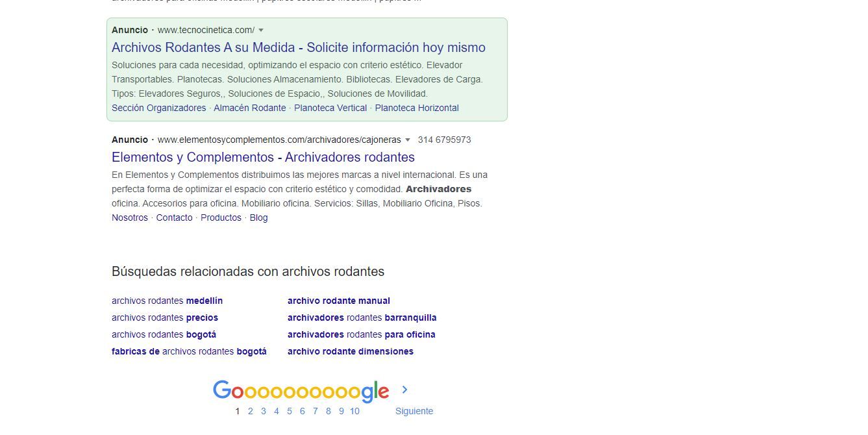Image resolution: width=868 pixels, height=435 pixels.
Task: Expand dropdown arrow next to tecnocinetica.com URL
Action: click(x=261, y=30)
